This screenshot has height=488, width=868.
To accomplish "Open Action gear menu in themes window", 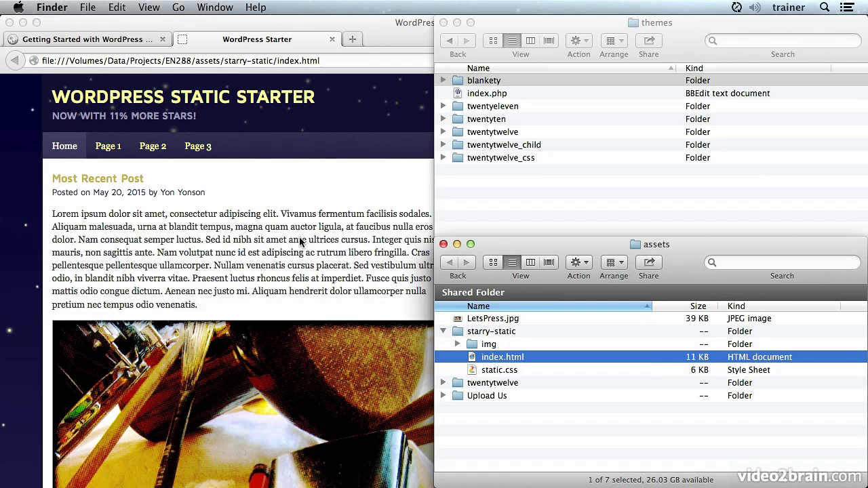I will 578,41.
